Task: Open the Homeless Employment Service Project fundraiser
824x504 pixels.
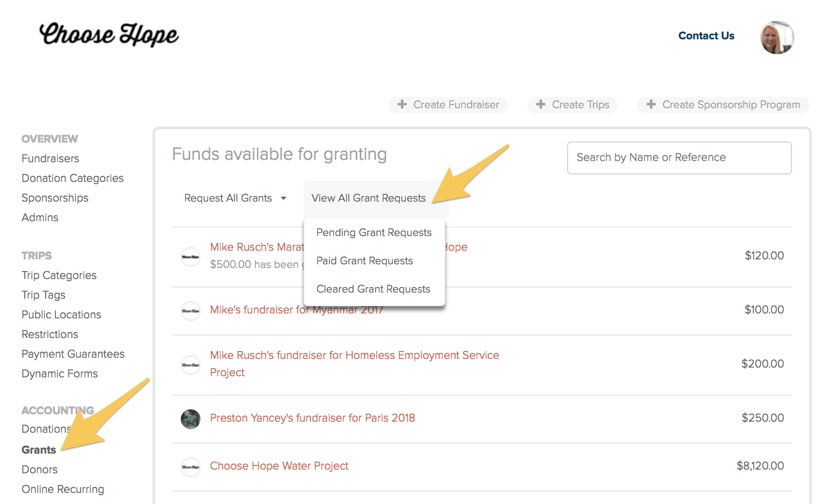Action: (x=354, y=364)
